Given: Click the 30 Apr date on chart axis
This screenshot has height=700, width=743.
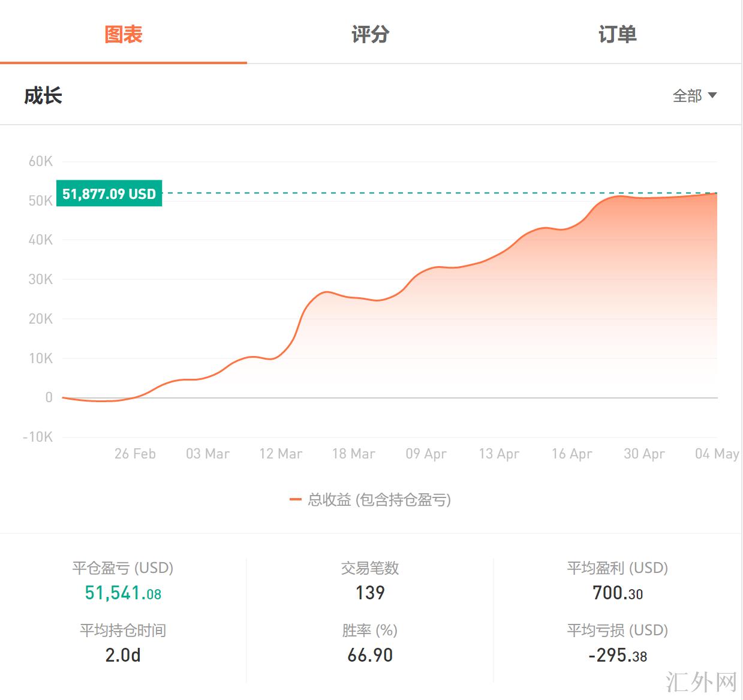Looking at the screenshot, I should [644, 454].
